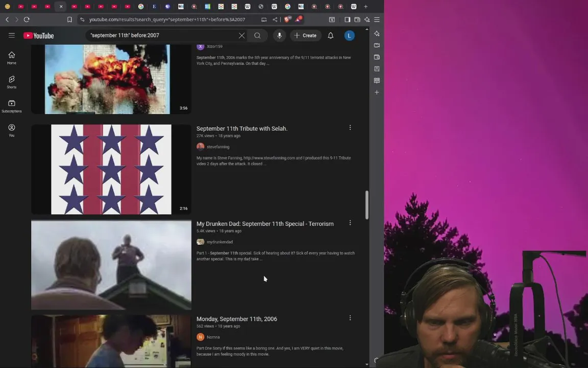Open video September 11th Tribute with Selah title

242,128
